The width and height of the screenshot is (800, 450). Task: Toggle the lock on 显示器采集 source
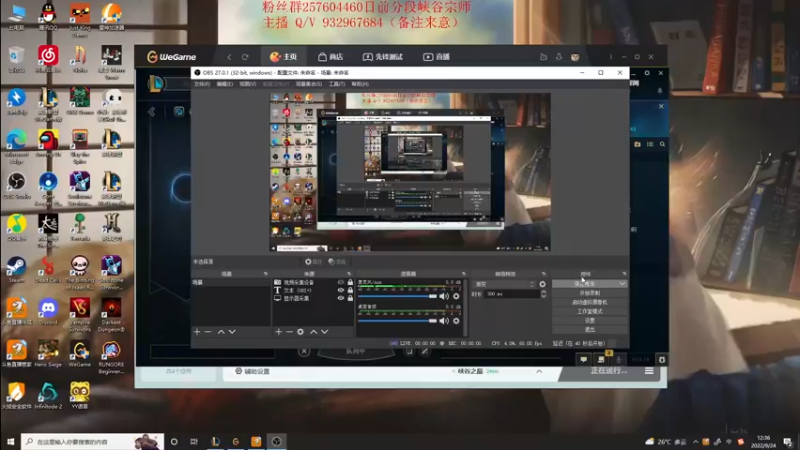click(x=350, y=298)
